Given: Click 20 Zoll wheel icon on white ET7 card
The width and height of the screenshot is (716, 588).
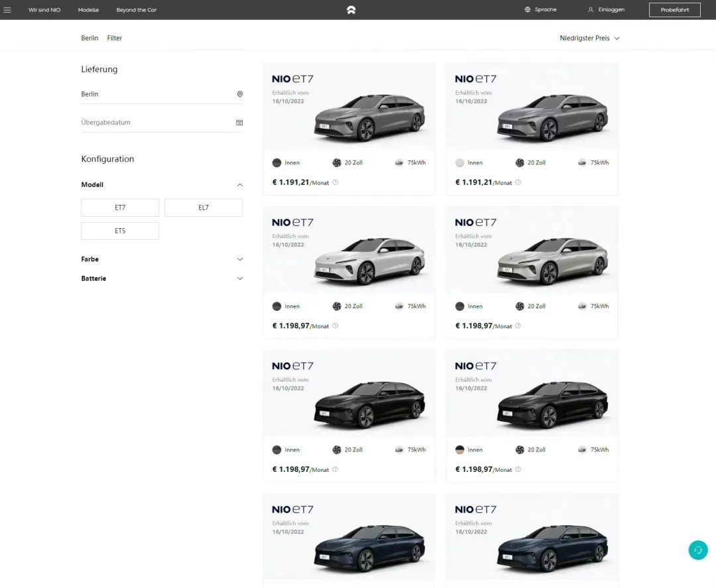Looking at the screenshot, I should 337,306.
